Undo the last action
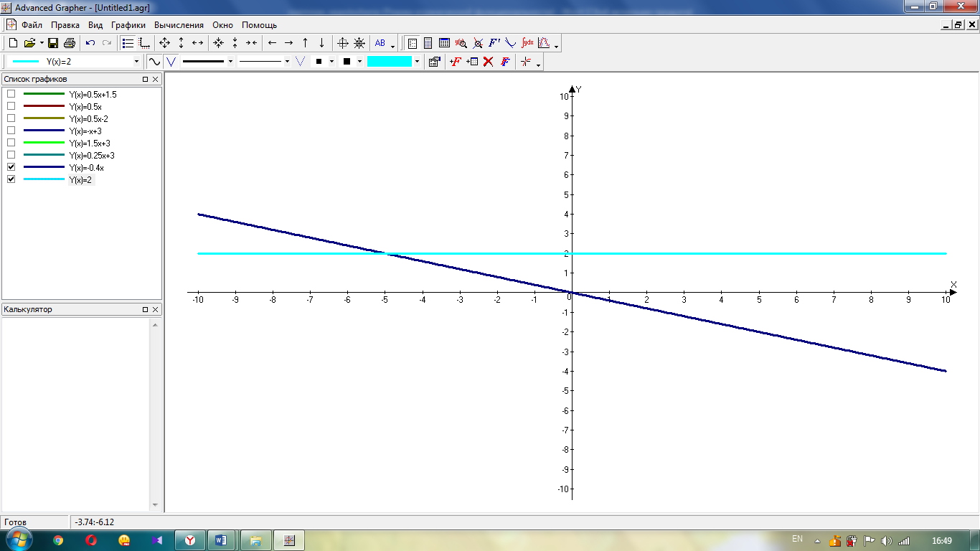This screenshot has width=980, height=551. pos(90,43)
